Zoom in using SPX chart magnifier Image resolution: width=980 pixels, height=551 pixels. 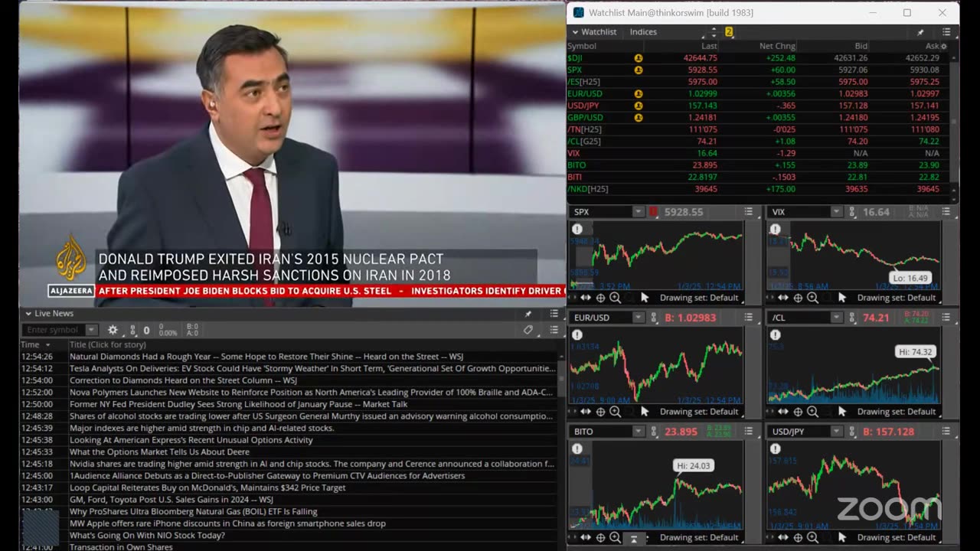pos(615,298)
